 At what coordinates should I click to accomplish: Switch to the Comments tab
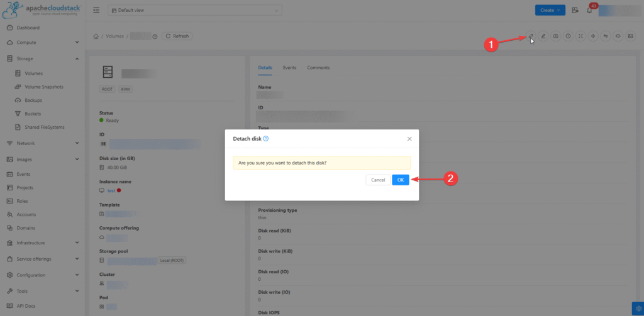pyautogui.click(x=318, y=68)
